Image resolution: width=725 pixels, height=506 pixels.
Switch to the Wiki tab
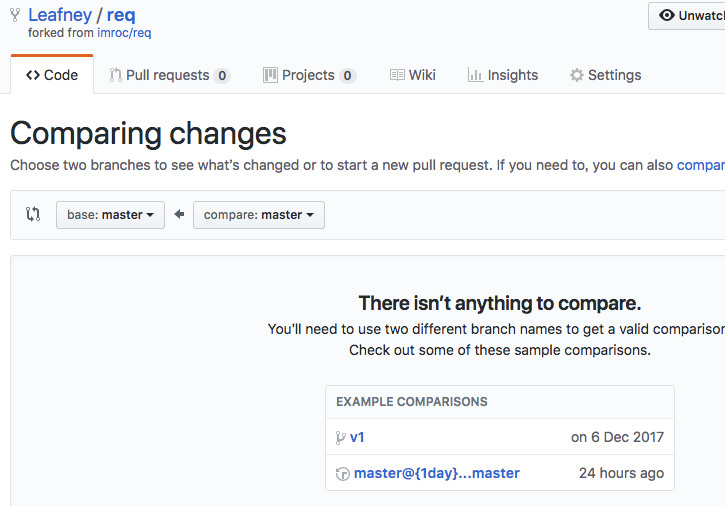413,75
